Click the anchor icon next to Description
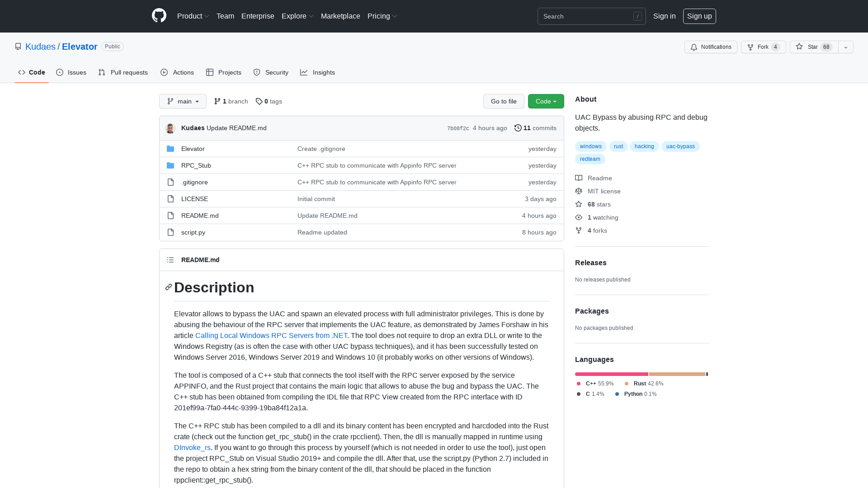This screenshot has width=868, height=488. [x=168, y=287]
